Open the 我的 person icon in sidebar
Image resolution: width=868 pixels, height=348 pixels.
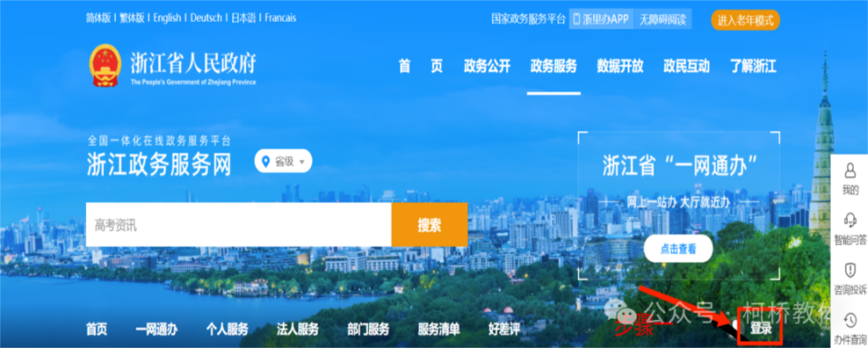(x=850, y=172)
